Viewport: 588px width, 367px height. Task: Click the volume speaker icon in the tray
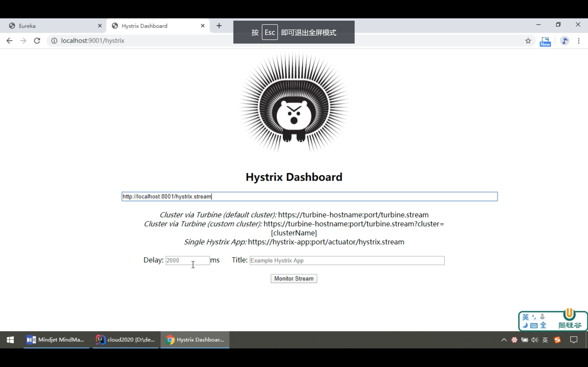[534, 340]
